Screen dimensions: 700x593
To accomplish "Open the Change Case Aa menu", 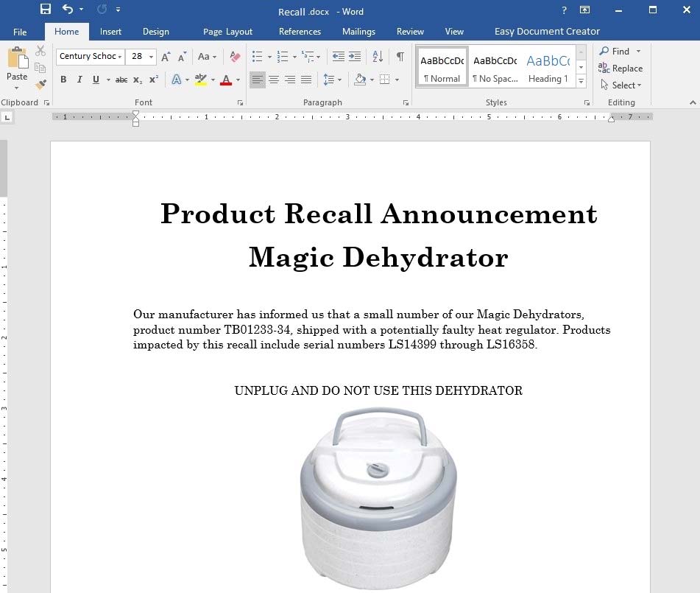I will (x=207, y=57).
